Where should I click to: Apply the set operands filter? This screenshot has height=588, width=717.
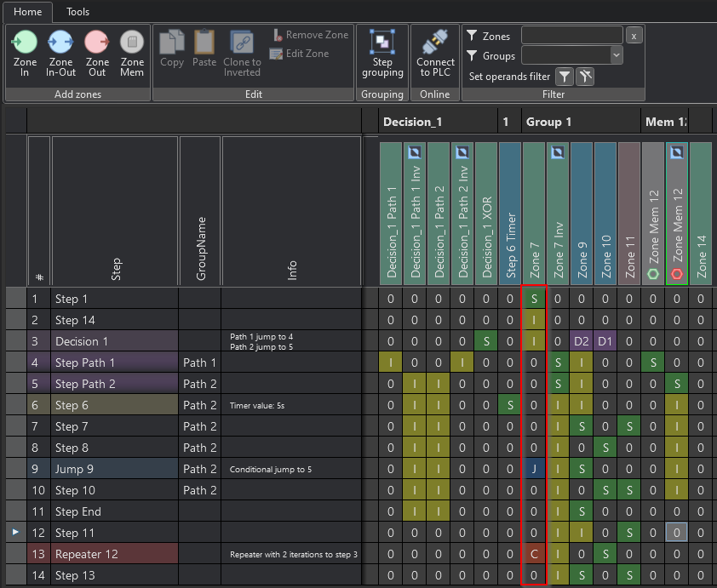[565, 77]
